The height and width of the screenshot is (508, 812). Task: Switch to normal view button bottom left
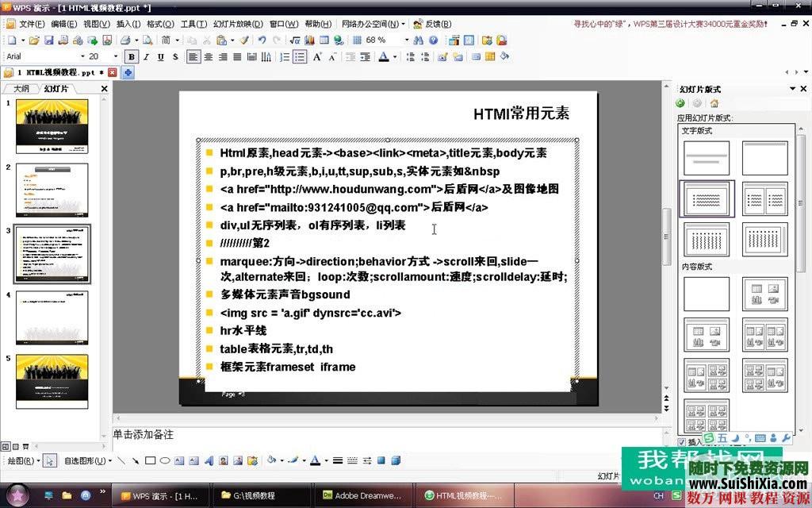(x=6, y=446)
